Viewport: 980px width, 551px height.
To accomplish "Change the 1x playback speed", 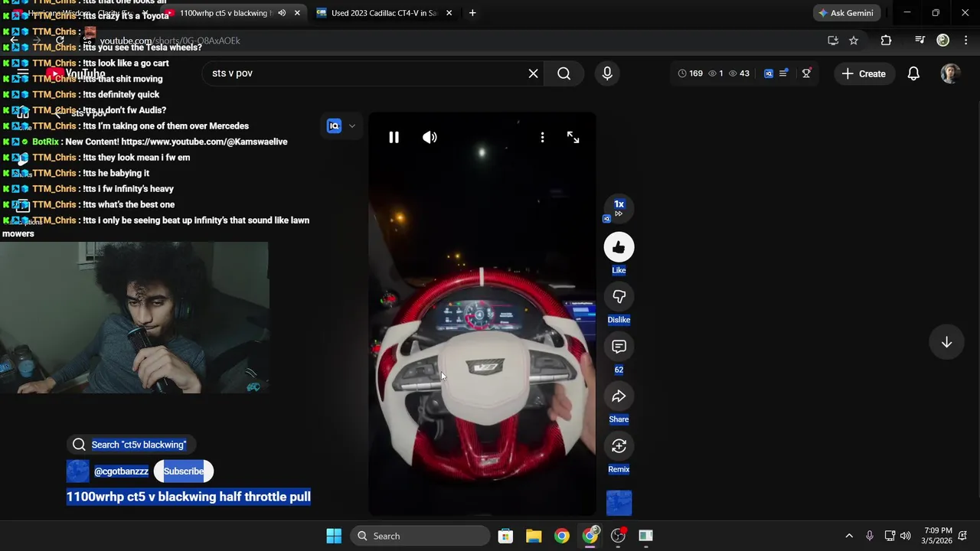I will tap(619, 208).
